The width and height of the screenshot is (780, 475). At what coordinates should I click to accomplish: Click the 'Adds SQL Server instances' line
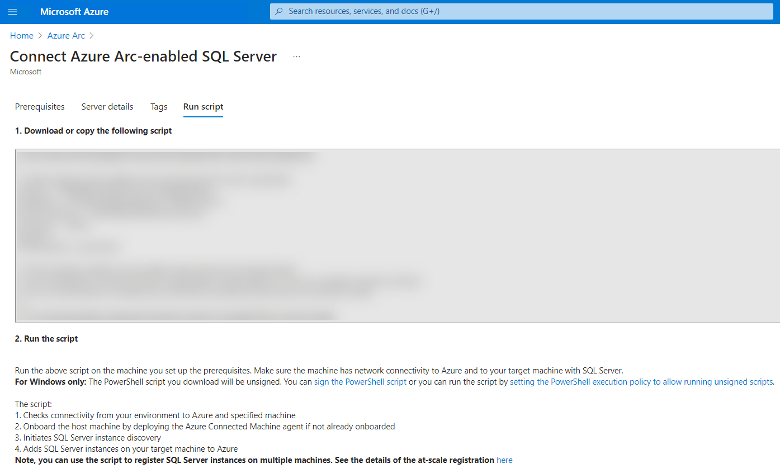[x=126, y=449]
